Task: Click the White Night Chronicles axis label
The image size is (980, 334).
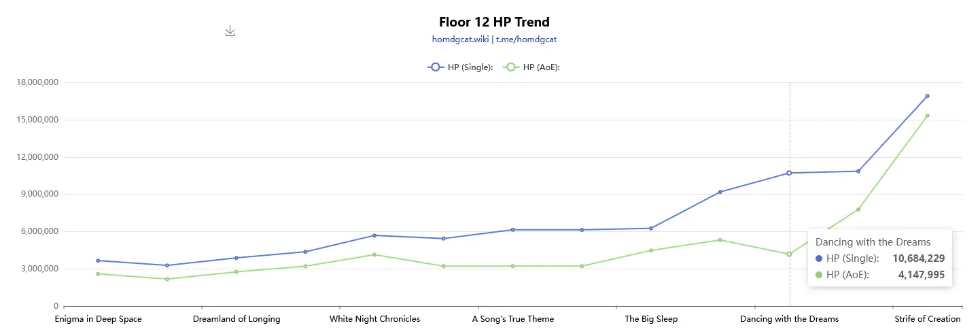Action: (x=374, y=319)
